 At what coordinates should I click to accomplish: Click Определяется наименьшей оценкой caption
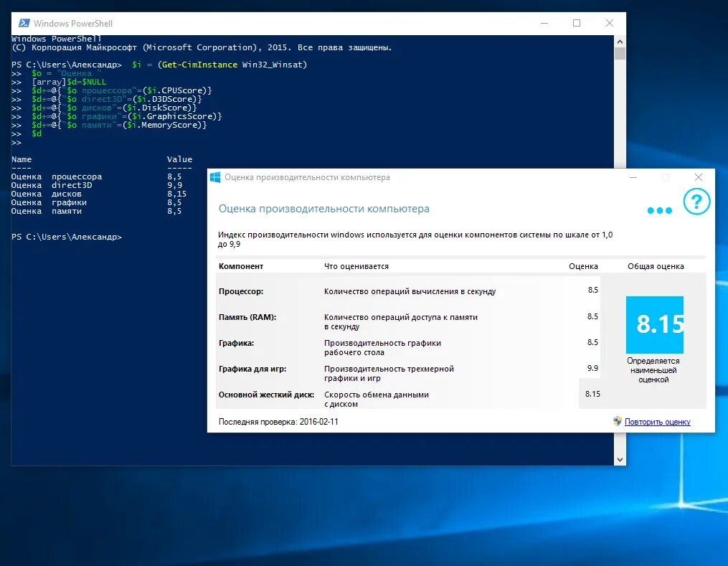[x=653, y=370]
